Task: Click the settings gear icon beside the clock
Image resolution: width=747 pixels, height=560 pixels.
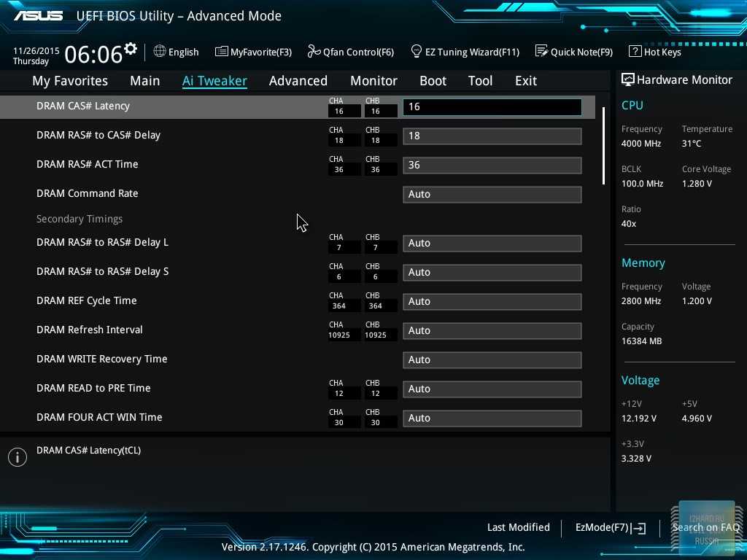Action: click(131, 49)
